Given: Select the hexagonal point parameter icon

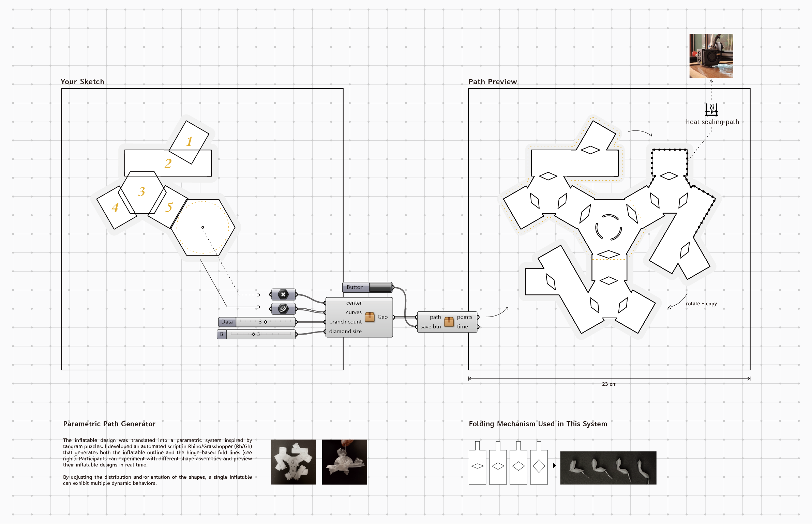Looking at the screenshot, I should [x=283, y=294].
